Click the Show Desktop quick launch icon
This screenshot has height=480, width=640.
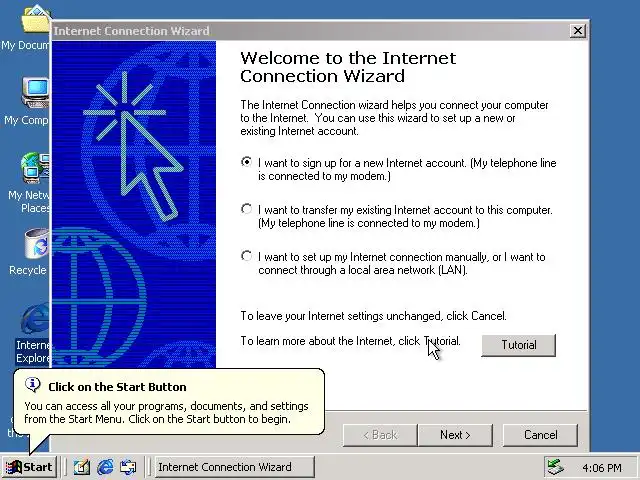(82, 467)
